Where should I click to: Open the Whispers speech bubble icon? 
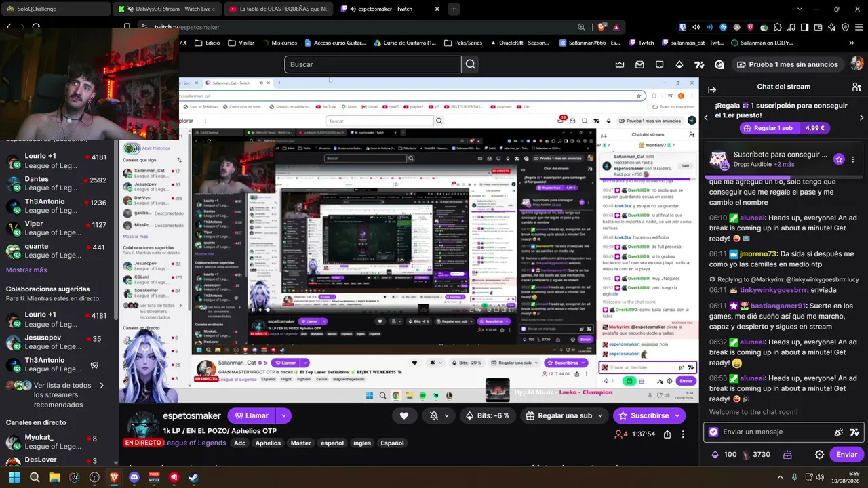point(659,64)
